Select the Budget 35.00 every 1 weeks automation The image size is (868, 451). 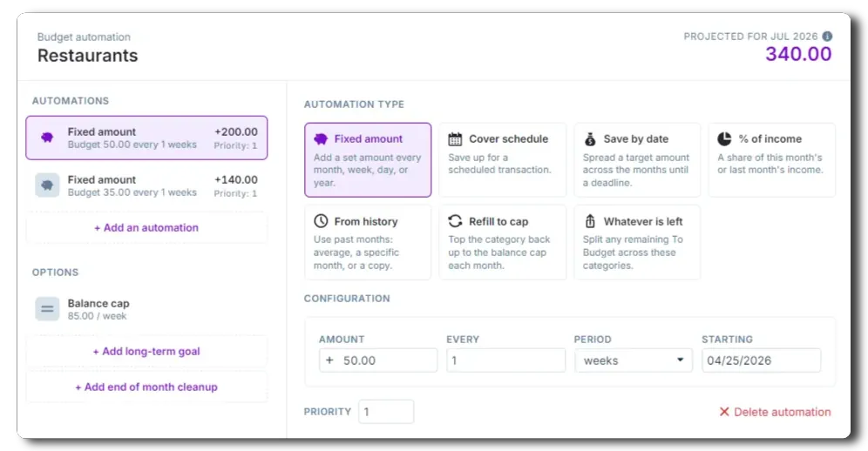(146, 185)
